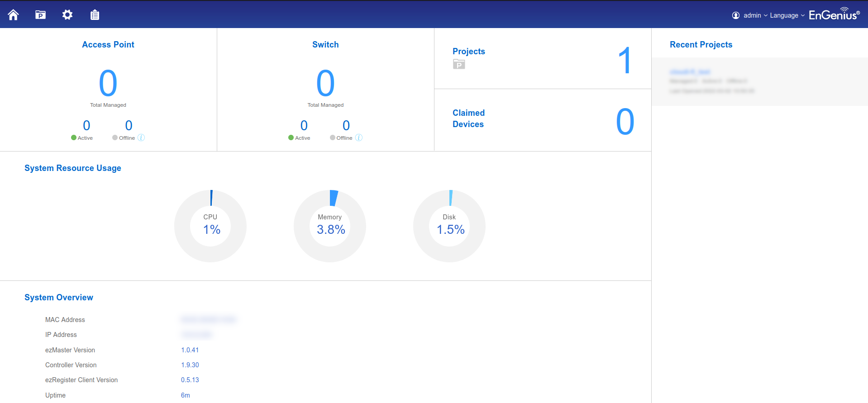
Task: Select ezMaster Version value 1.0.41
Action: 190,350
